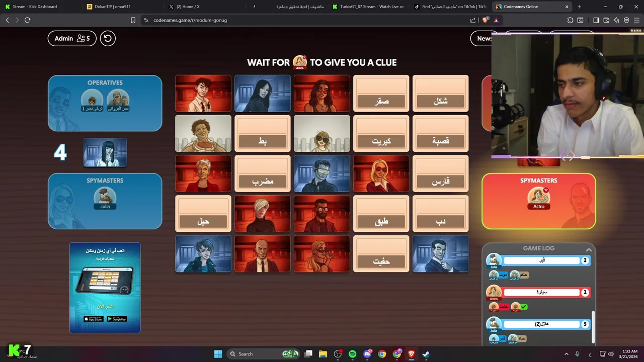Select the word card قصبة
This screenshot has height=362, width=644.
(x=440, y=134)
